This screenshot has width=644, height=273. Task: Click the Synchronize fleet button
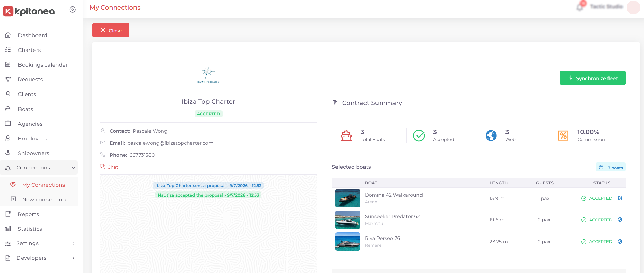point(592,78)
